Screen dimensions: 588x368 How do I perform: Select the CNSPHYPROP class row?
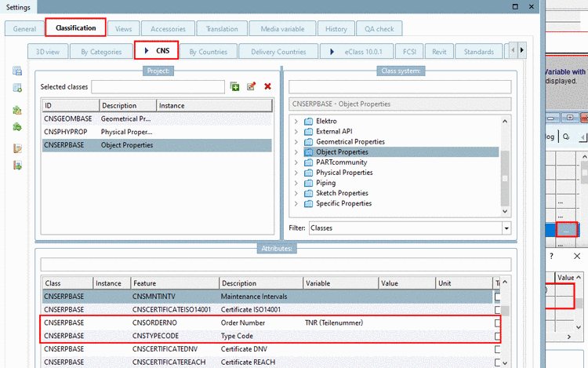[157, 132]
